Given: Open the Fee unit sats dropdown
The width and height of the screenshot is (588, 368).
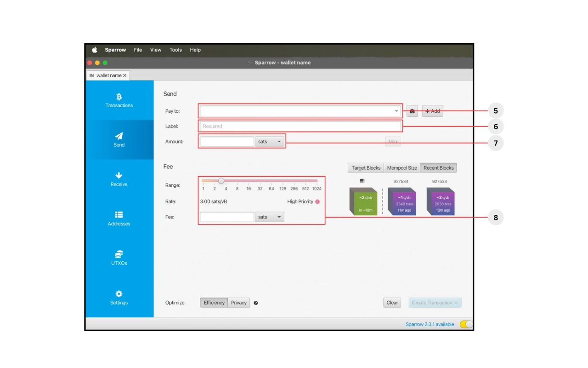Looking at the screenshot, I should [270, 217].
